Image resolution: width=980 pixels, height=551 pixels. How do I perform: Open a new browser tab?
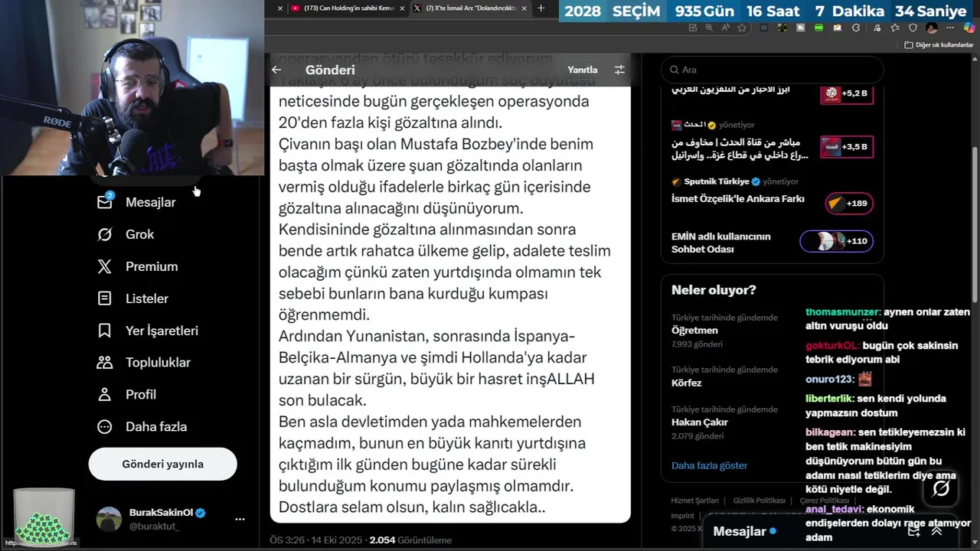click(541, 8)
